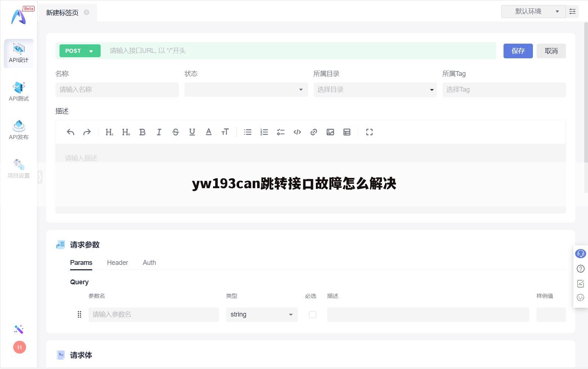
Task: Focus the 样例值 field
Action: [x=551, y=314]
